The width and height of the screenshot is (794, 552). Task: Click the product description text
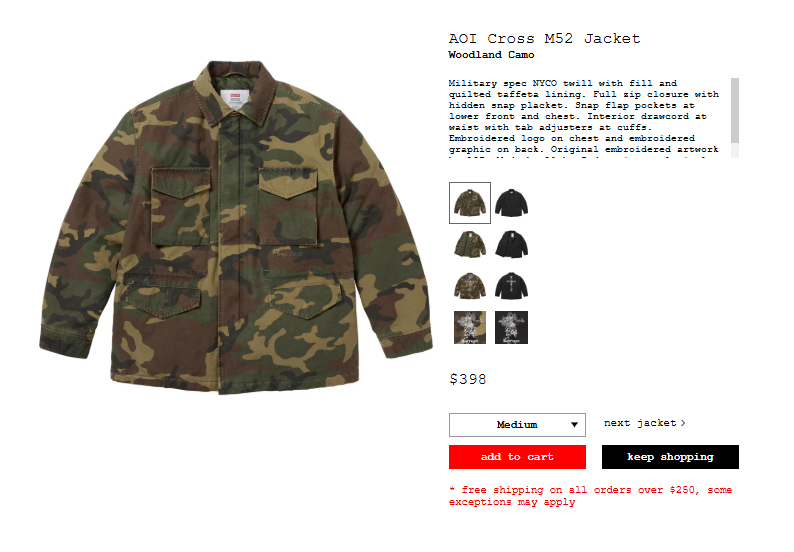pyautogui.click(x=584, y=116)
